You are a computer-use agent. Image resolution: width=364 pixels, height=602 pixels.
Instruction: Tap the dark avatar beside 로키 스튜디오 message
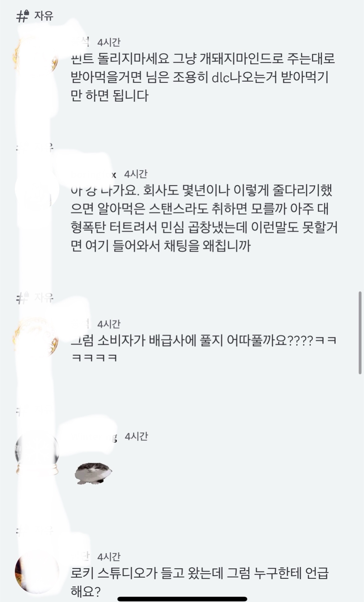point(37,572)
